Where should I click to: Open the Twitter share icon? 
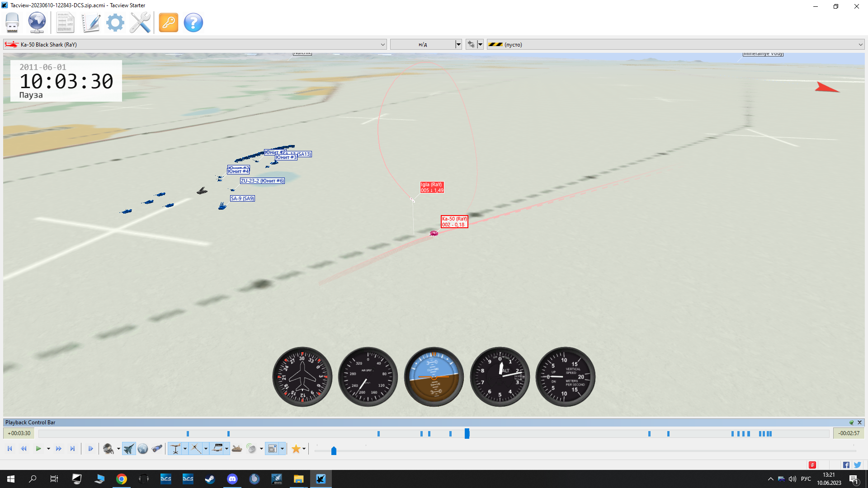(858, 465)
